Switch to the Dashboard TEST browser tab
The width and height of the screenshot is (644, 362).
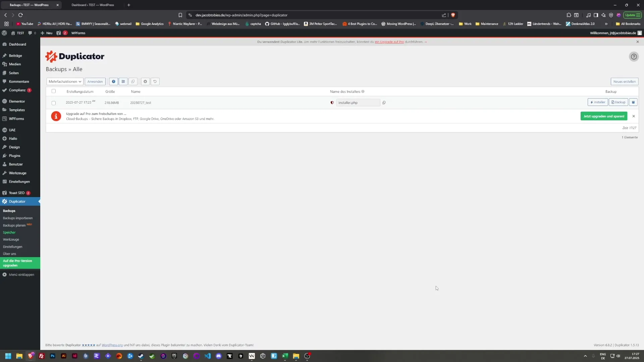tap(93, 5)
